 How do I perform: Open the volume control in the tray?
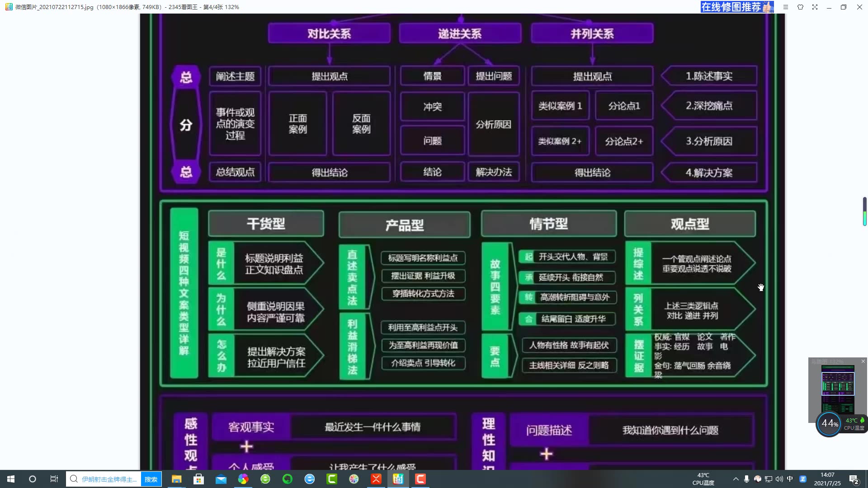[779, 479]
